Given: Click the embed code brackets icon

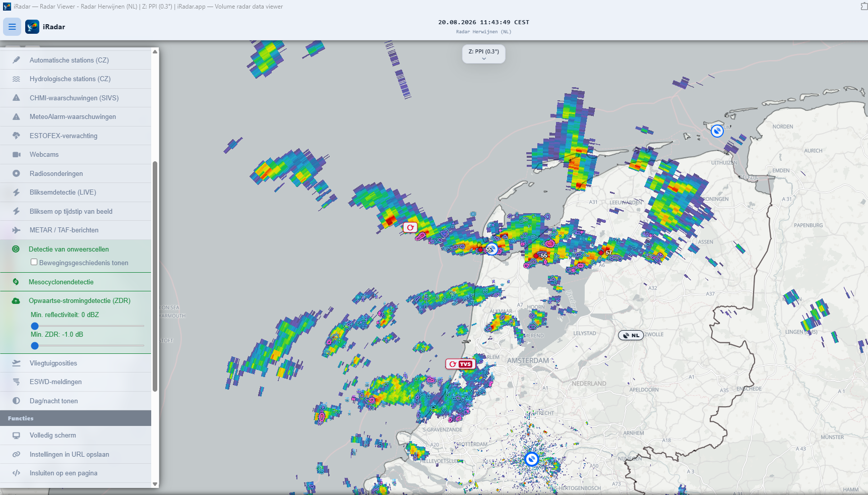Looking at the screenshot, I should tap(16, 473).
